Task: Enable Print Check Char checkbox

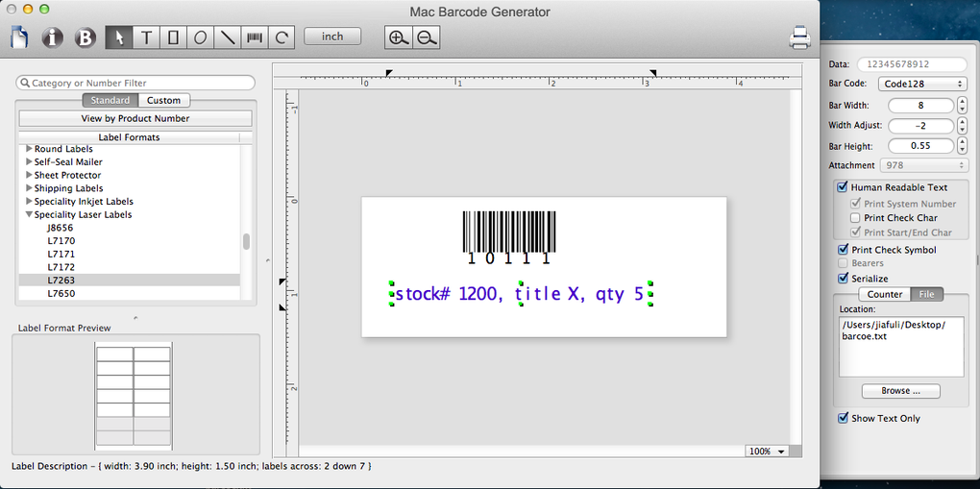Action: click(856, 218)
